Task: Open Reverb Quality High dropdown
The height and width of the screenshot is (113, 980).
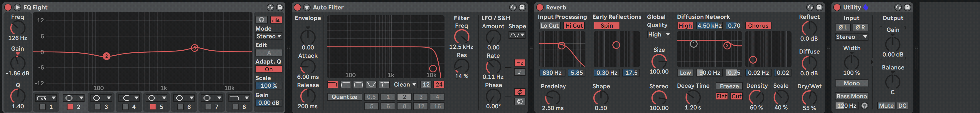Action: [x=659, y=34]
